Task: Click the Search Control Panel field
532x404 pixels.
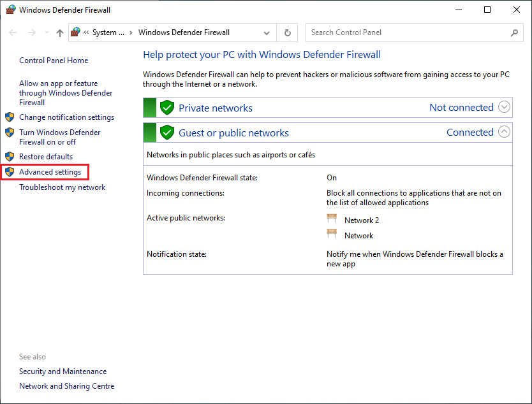Action: point(414,32)
